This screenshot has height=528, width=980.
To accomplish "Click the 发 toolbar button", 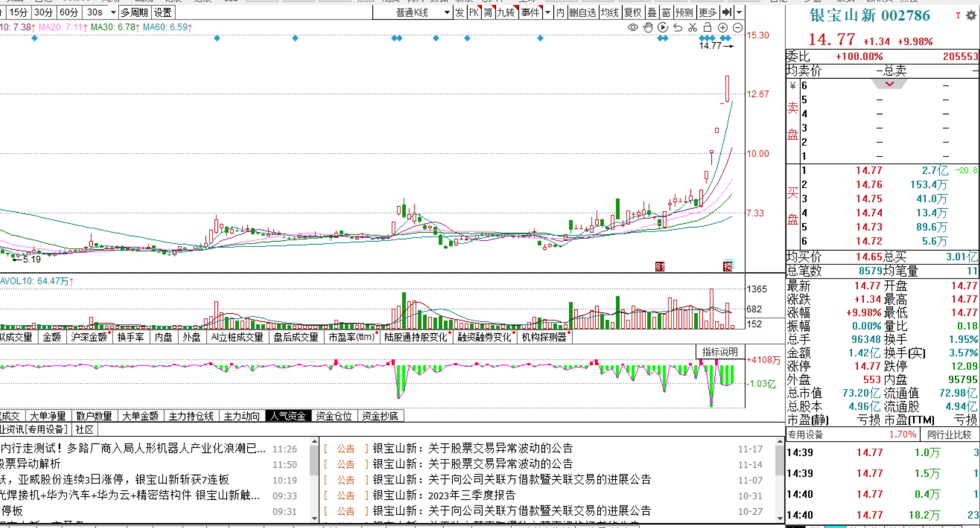I will click(x=459, y=12).
